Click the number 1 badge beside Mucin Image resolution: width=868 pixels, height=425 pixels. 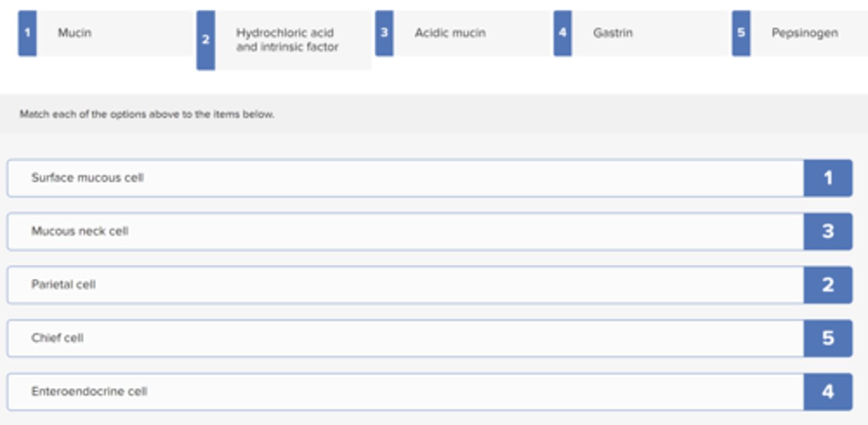[x=27, y=33]
